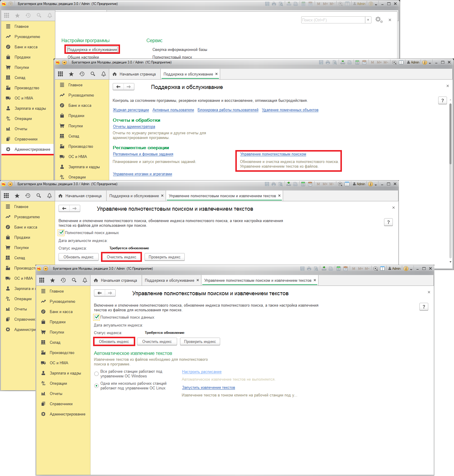Click the zoom magnifier-plus icon in the front window's title bar
This screenshot has width=454, height=476.
[376, 269]
